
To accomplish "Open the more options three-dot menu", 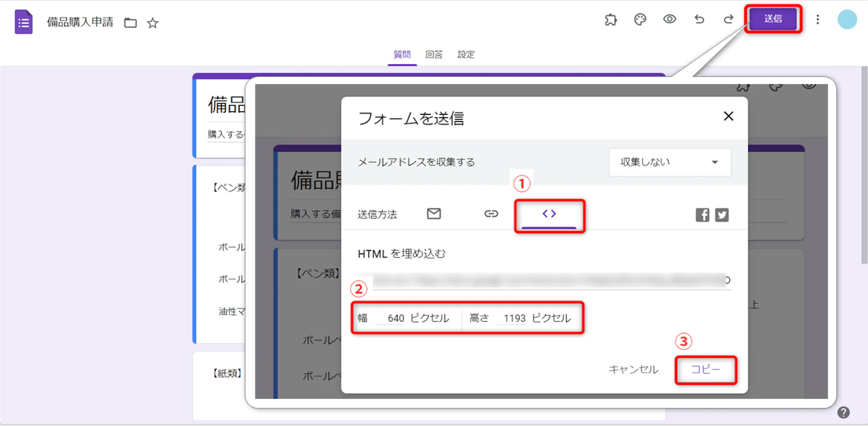I will pyautogui.click(x=818, y=19).
